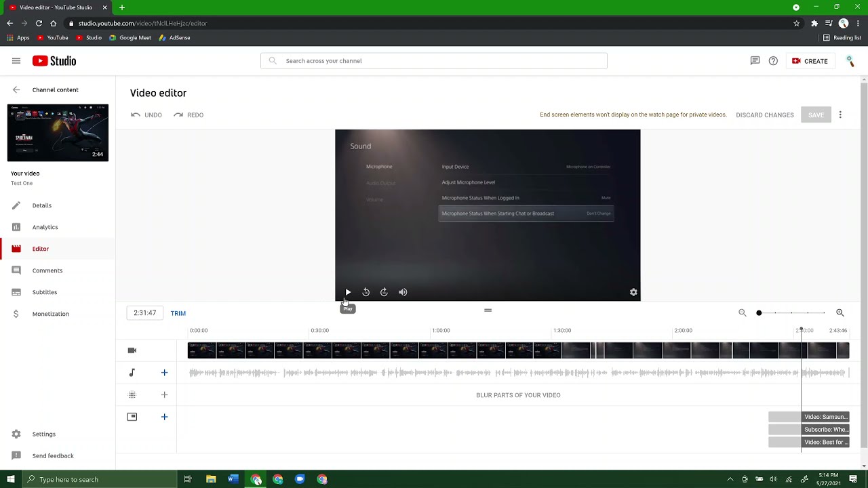Zoom out the timeline

(x=743, y=312)
